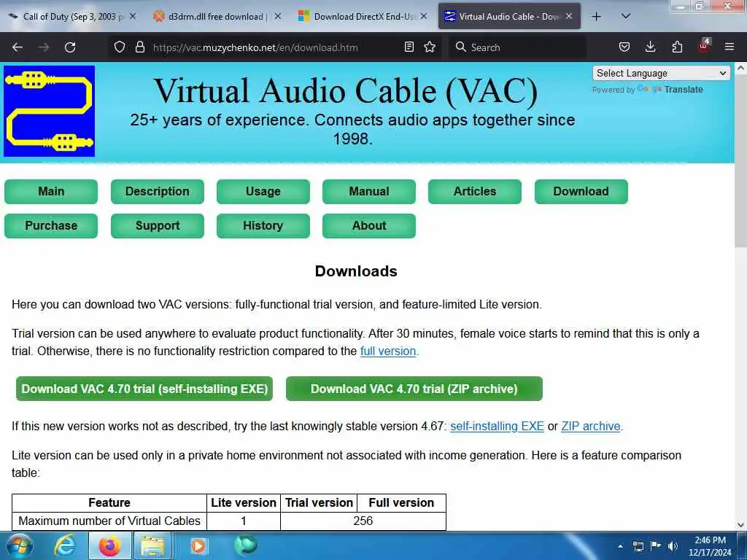The width and height of the screenshot is (747, 560).
Task: Click the search magnifier icon
Action: (x=461, y=47)
